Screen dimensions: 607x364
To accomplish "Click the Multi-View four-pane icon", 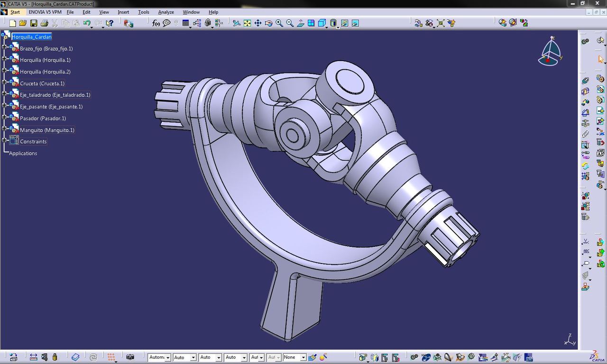I will (311, 23).
